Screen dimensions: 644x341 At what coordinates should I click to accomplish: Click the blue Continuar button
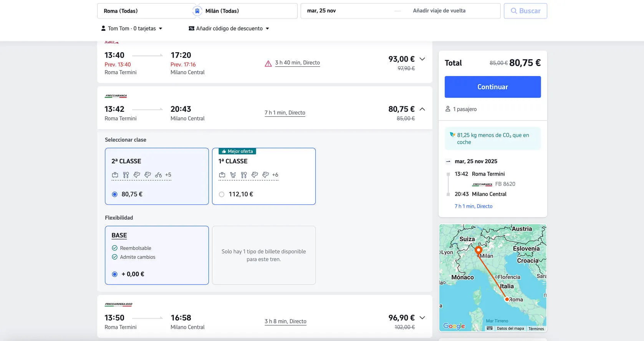coord(493,87)
